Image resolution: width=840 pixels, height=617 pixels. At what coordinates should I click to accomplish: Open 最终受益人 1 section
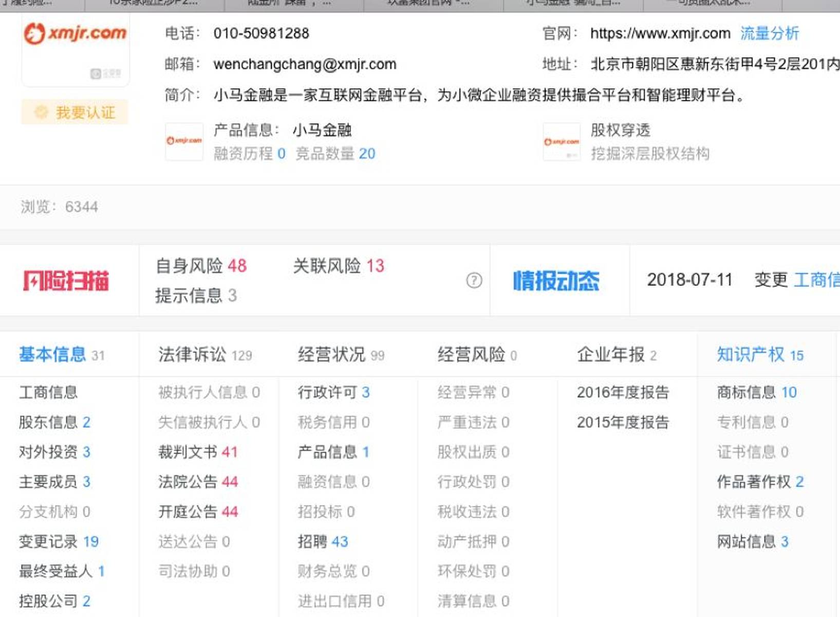point(62,571)
